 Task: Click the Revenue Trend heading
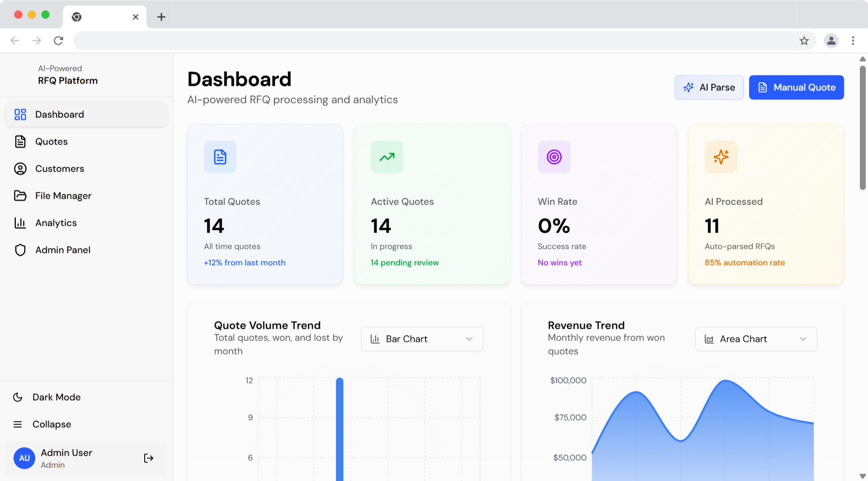[586, 325]
